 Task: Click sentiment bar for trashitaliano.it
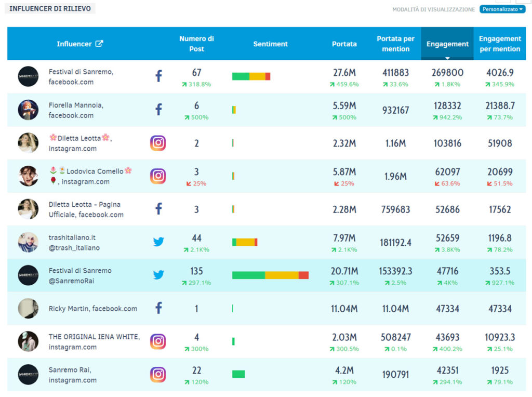(245, 242)
